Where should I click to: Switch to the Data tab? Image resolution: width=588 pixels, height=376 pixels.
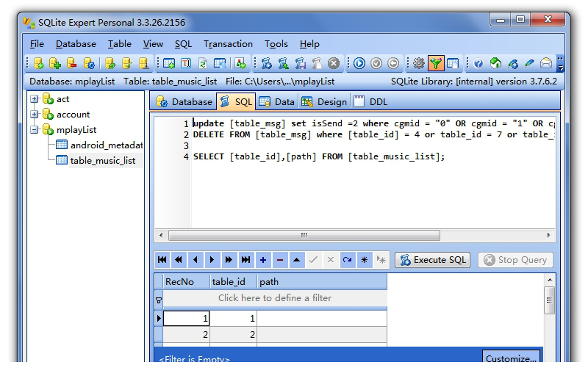(277, 102)
